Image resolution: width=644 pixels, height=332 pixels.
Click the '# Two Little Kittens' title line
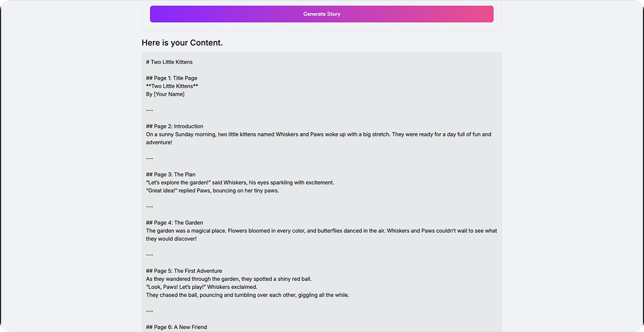[169, 62]
